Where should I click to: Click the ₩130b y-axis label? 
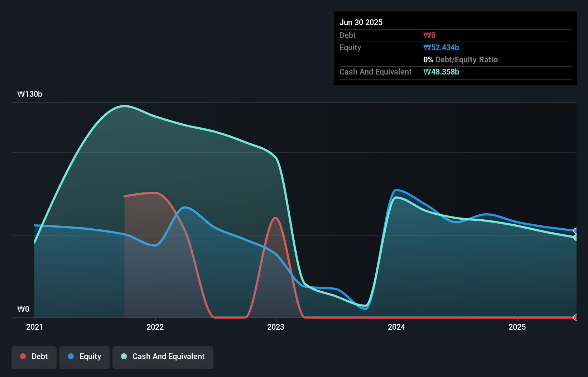tap(30, 94)
